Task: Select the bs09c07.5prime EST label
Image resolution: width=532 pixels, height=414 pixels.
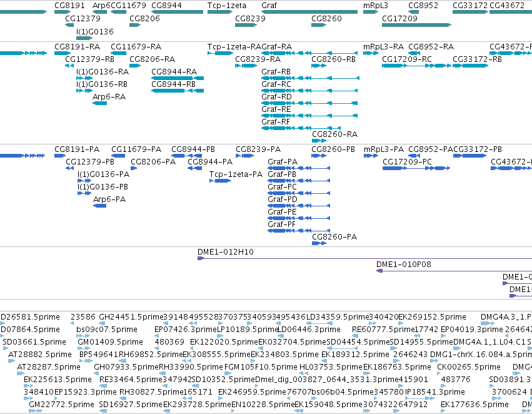Action: 106,329
